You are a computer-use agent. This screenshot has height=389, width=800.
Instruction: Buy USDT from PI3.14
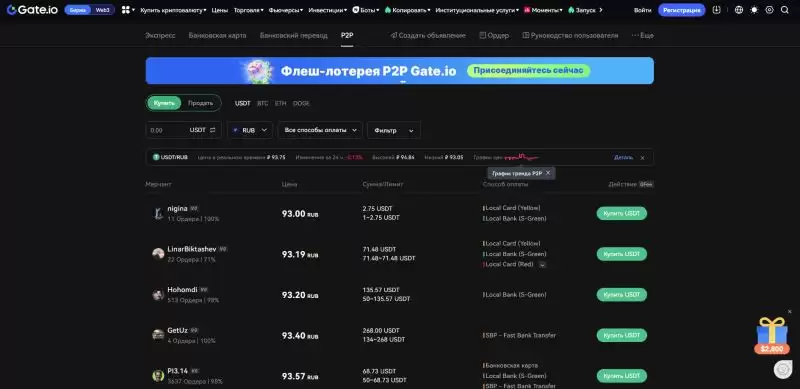pyautogui.click(x=621, y=376)
